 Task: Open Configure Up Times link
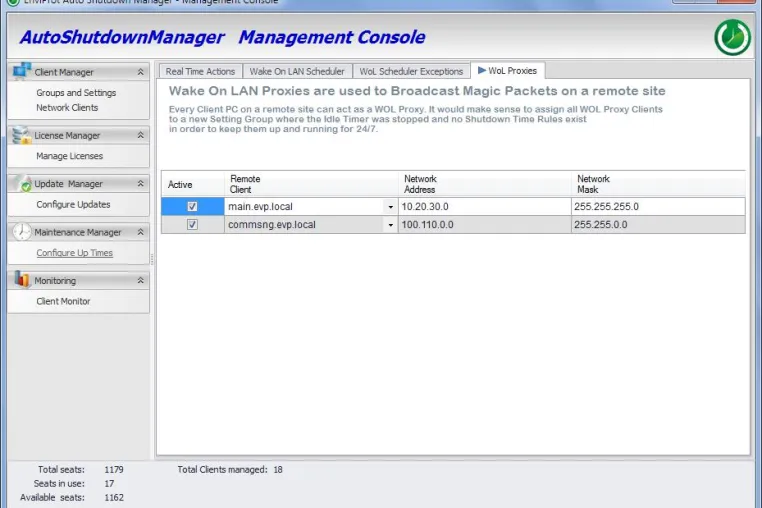[74, 253]
